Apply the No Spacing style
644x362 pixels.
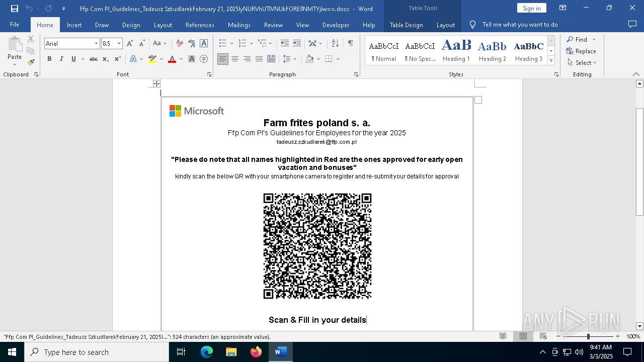point(420,51)
